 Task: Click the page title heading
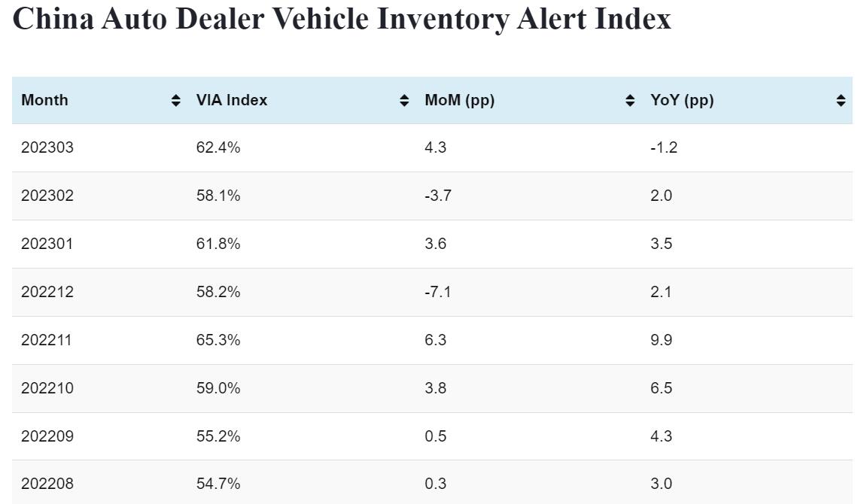[342, 19]
